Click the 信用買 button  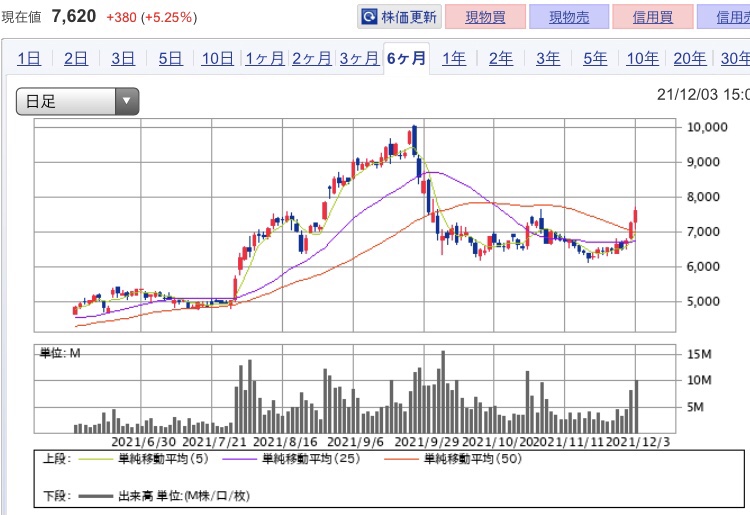coord(652,17)
